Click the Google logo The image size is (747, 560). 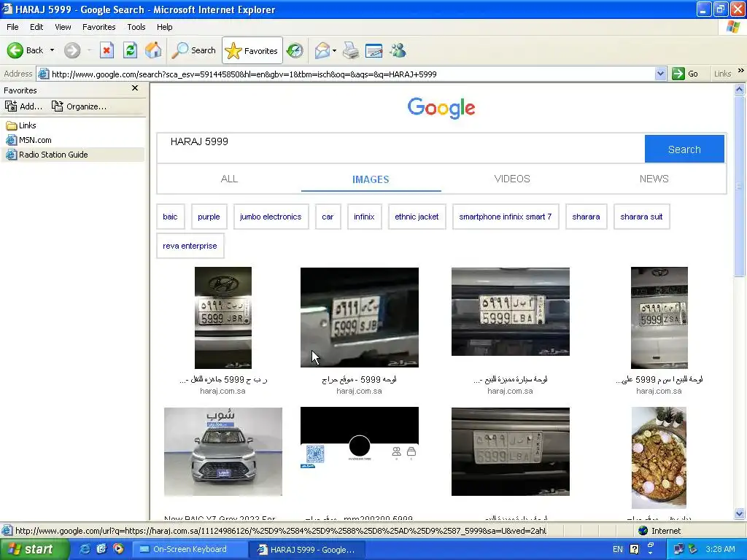tap(441, 108)
